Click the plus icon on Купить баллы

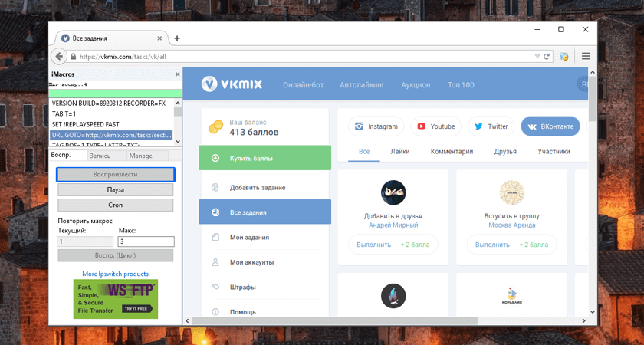tap(215, 158)
